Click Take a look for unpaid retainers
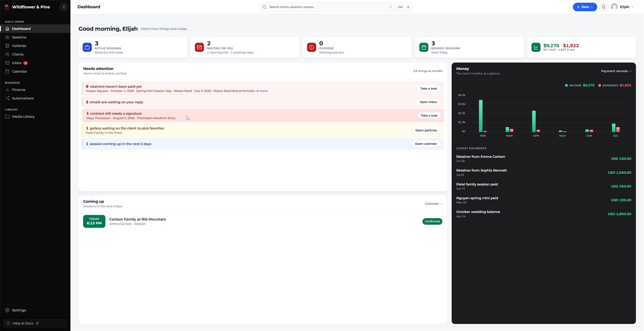Image resolution: width=644 pixels, height=331 pixels. pyautogui.click(x=428, y=89)
